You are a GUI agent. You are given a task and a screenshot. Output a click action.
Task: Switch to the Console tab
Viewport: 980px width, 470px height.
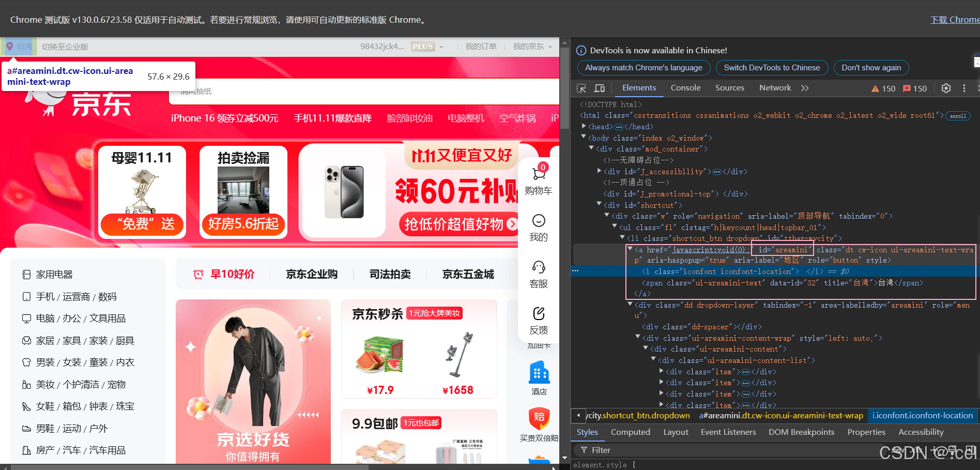click(x=685, y=88)
